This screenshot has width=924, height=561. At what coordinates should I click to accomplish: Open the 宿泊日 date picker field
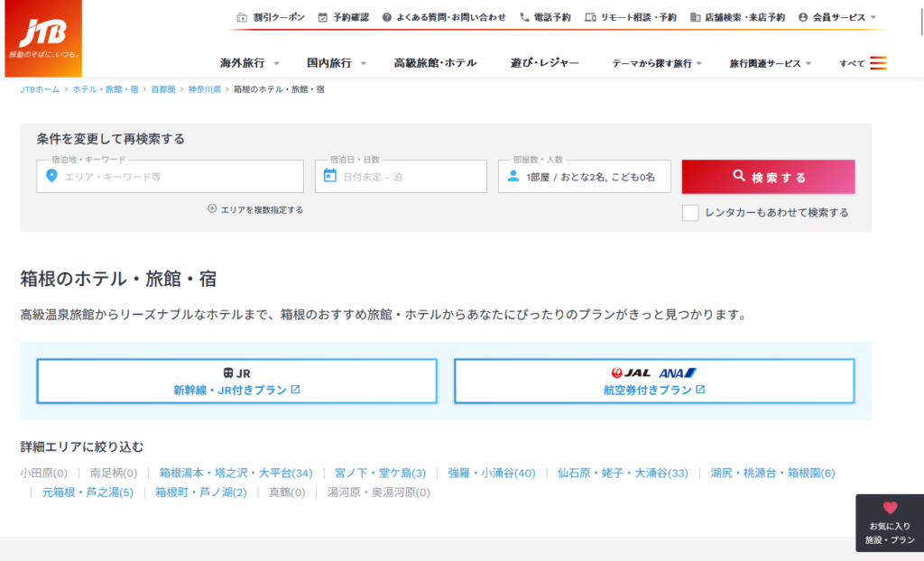pos(401,177)
